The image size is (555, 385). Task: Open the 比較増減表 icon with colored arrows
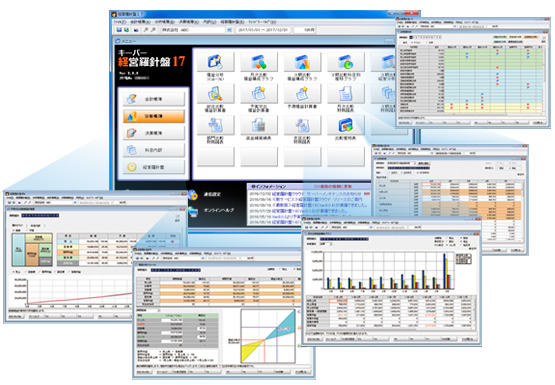(346, 125)
